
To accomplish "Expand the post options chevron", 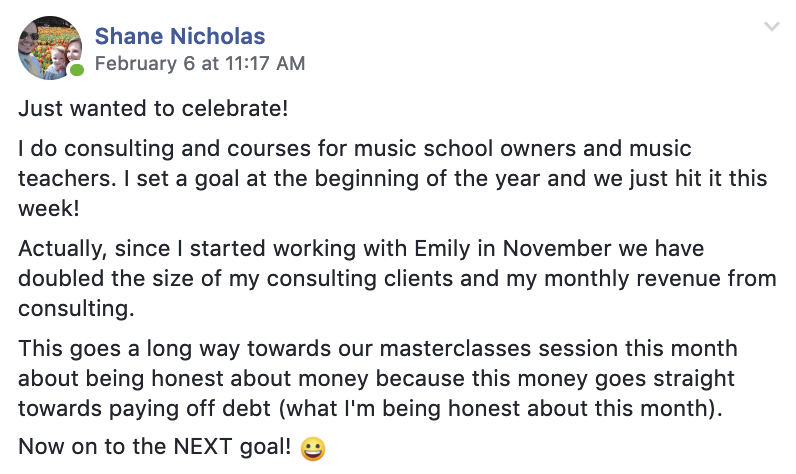I will click(x=771, y=27).
